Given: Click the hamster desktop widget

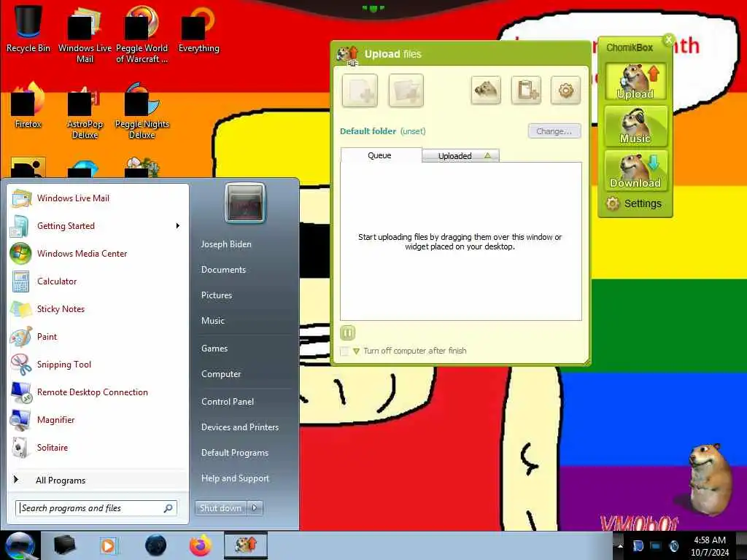Looking at the screenshot, I should pyautogui.click(x=710, y=478).
